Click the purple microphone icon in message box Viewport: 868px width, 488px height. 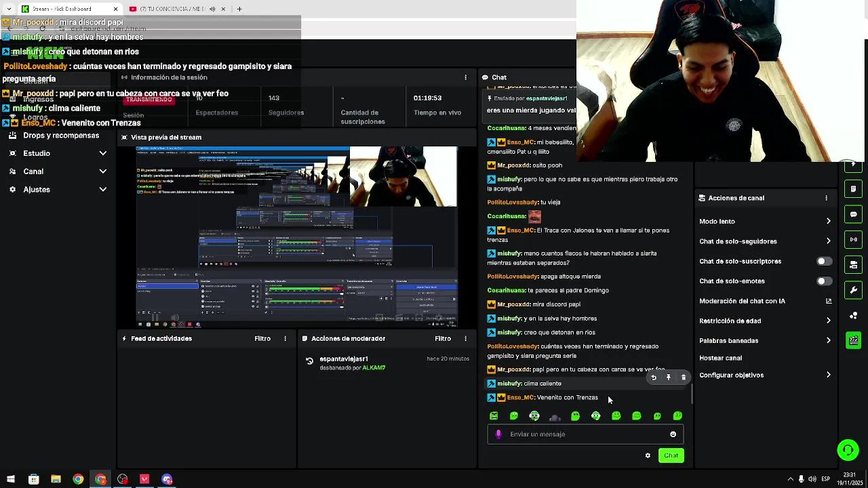498,434
